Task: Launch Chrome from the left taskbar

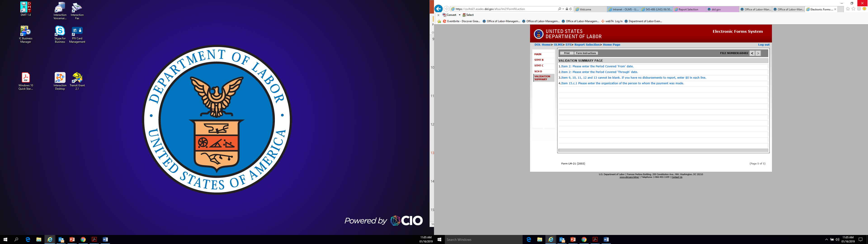Action: (83, 239)
